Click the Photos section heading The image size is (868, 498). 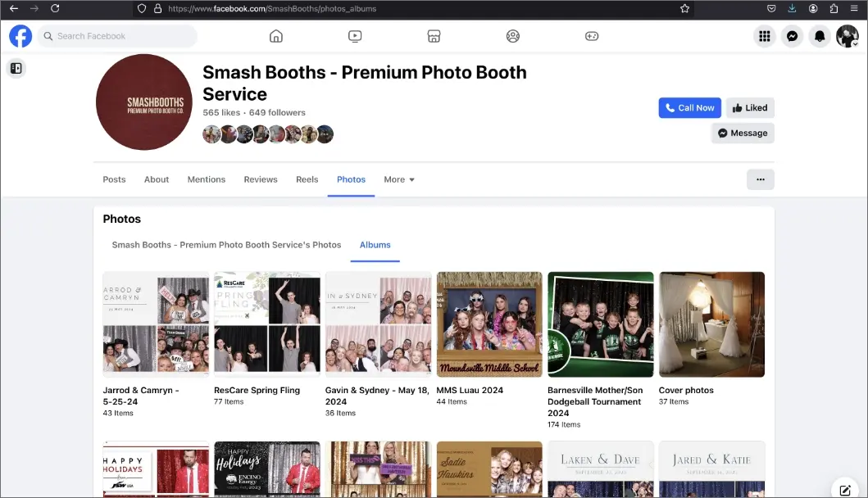[x=122, y=219]
